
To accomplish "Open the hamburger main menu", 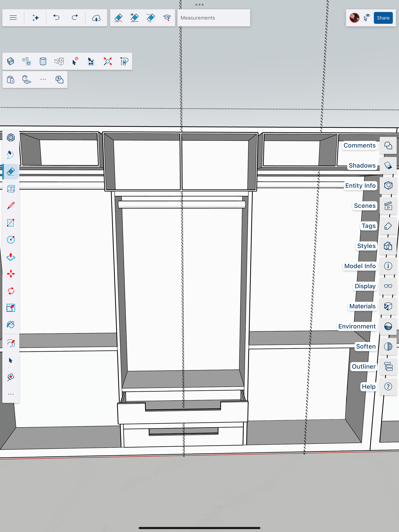I will point(13,18).
